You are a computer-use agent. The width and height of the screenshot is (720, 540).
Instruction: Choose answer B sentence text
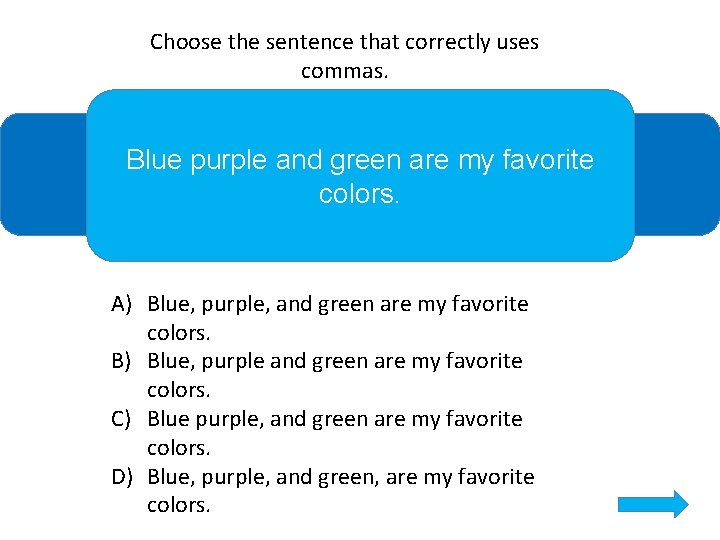(x=334, y=361)
